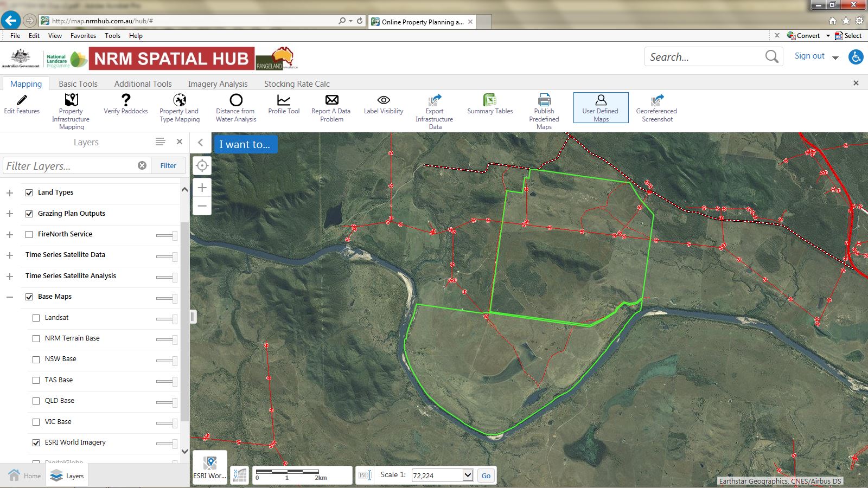Image resolution: width=868 pixels, height=488 pixels.
Task: Click the I want to... button
Action: (245, 145)
